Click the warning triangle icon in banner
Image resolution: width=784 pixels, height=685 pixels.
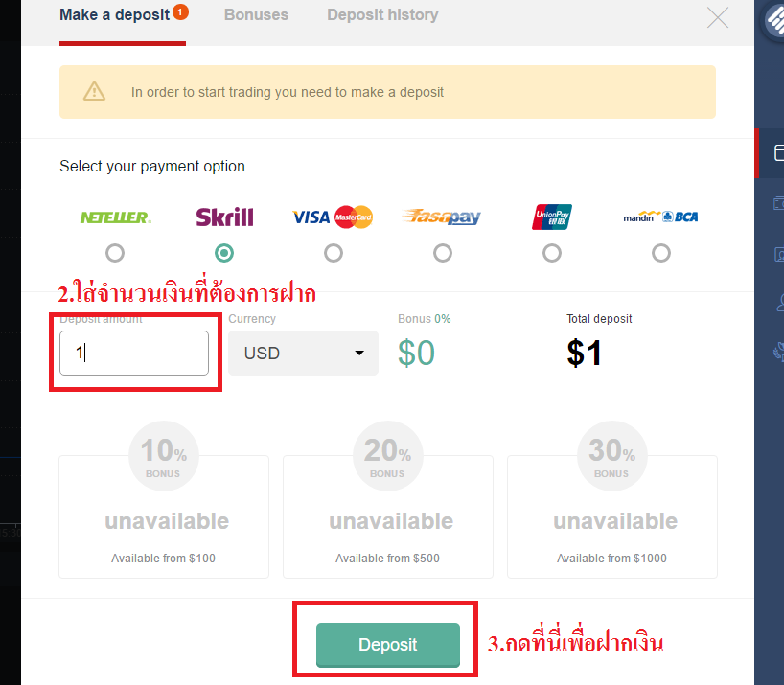[x=94, y=91]
